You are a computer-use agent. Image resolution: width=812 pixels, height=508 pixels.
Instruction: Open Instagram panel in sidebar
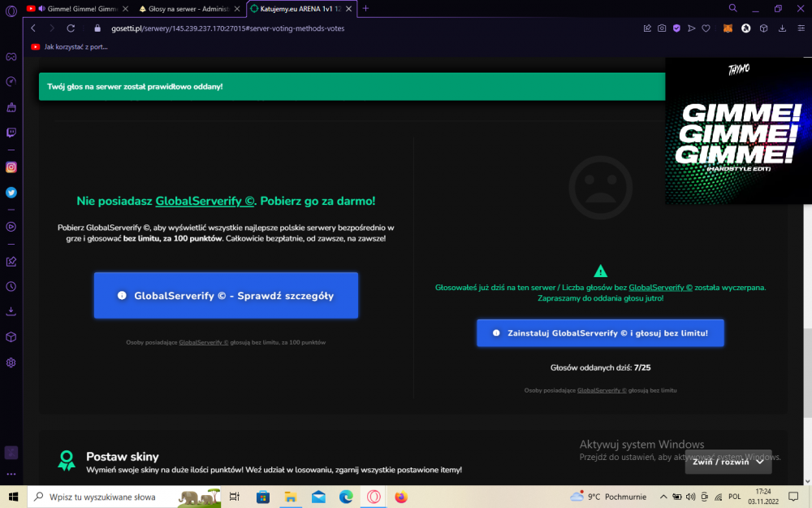pos(11,167)
